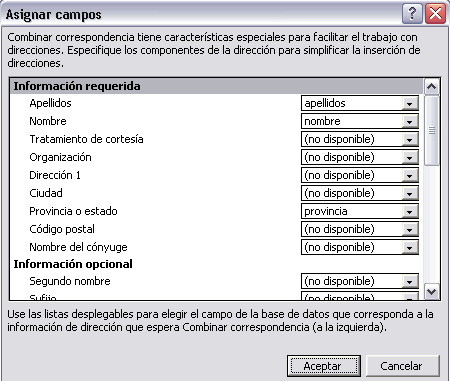The image size is (450, 381).
Task: Close the Asignar campos dialog
Action: pyautogui.click(x=435, y=14)
